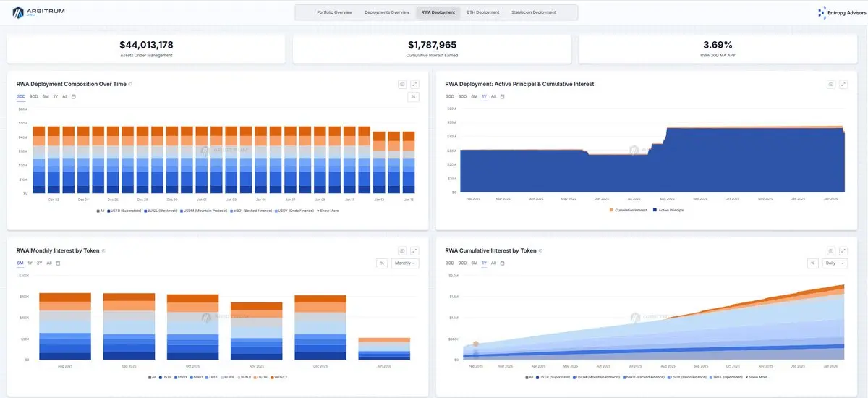
Task: Open the Daily interval dropdown
Action: point(835,263)
